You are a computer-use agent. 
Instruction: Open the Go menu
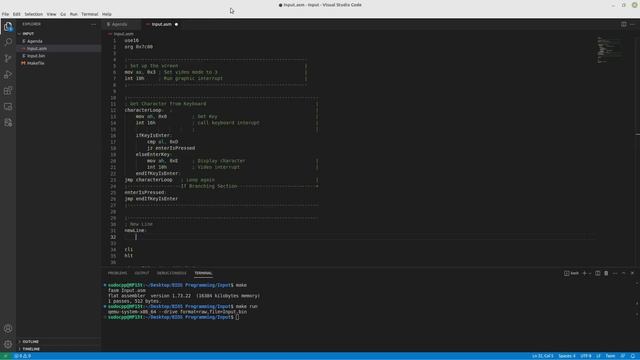coord(63,14)
